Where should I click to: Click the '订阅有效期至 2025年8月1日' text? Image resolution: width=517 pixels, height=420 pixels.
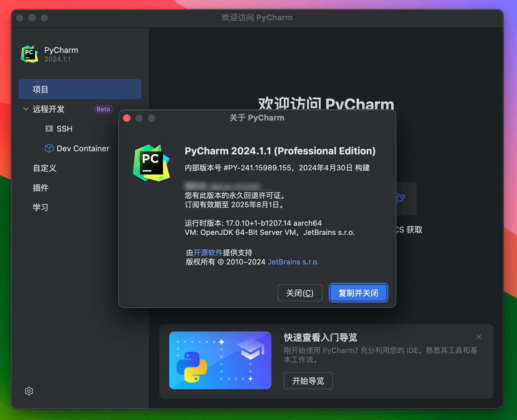(x=234, y=204)
